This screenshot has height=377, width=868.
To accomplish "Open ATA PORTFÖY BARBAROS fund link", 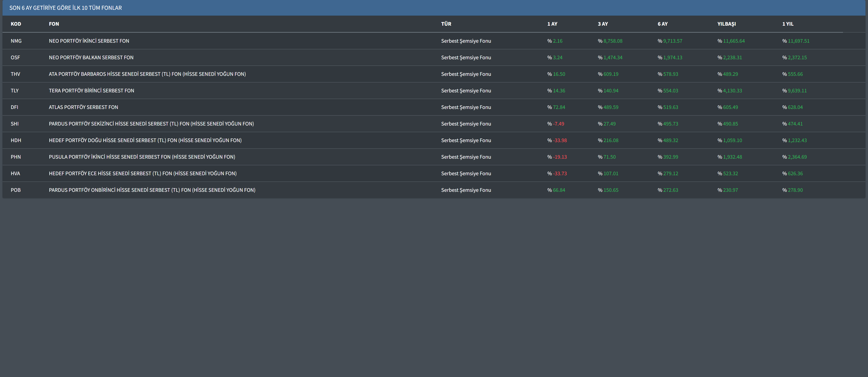I will coord(147,74).
